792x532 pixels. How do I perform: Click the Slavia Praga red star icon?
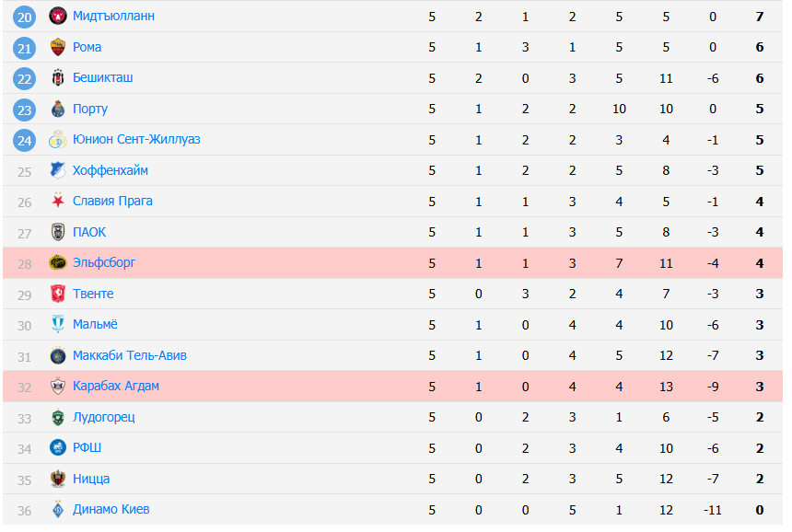tap(58, 201)
